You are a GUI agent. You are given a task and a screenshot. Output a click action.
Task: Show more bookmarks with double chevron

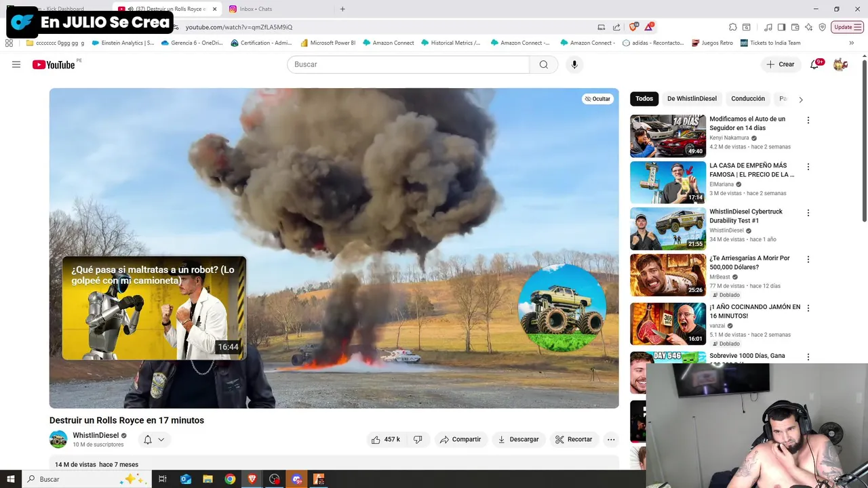[x=851, y=43]
